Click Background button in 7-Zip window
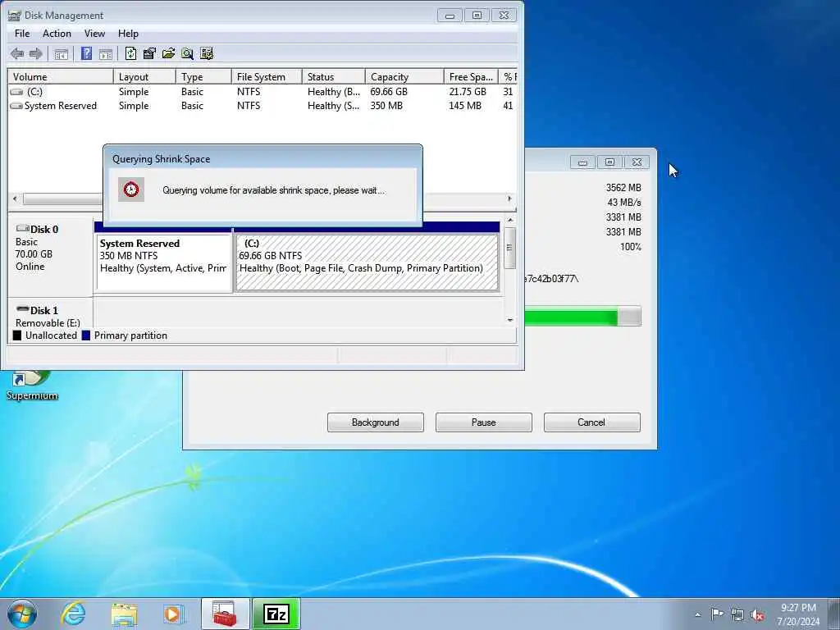The image size is (840, 630). 376,422
